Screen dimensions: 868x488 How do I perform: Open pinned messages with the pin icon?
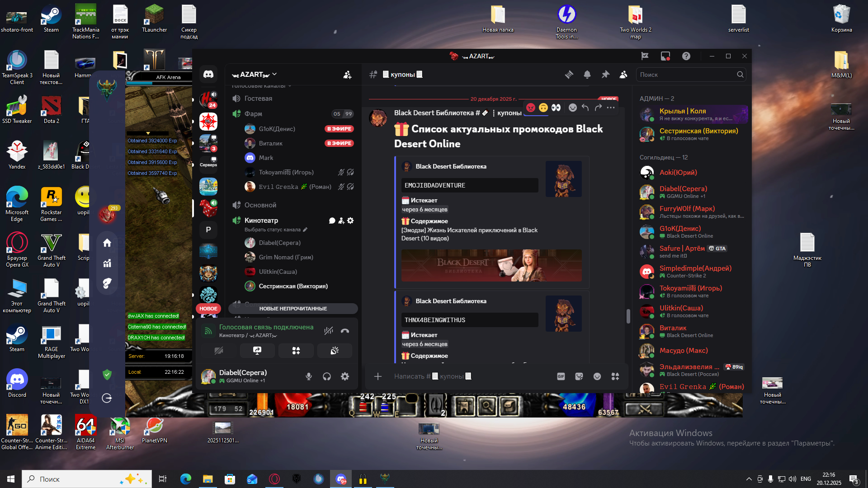pos(605,75)
